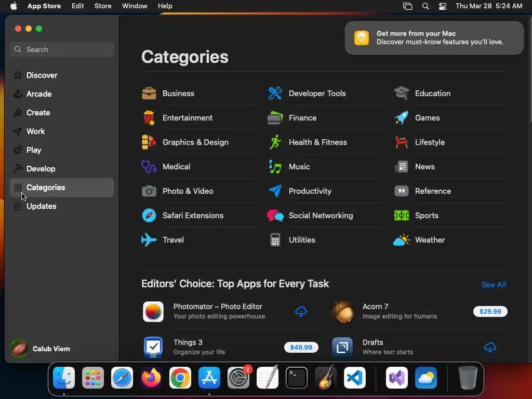This screenshot has width=532, height=399.
Task: Open the Finance wallet icon
Action: point(275,118)
